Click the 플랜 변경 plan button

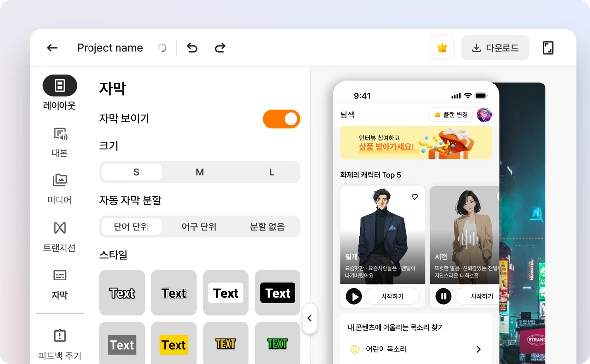coord(450,115)
